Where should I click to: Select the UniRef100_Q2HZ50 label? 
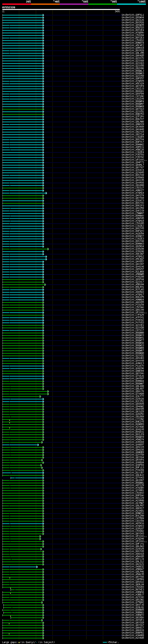click(x=133, y=414)
